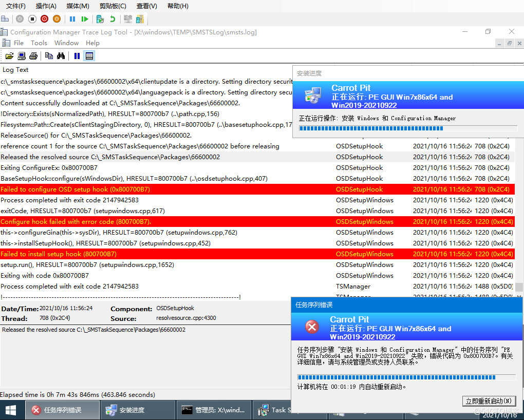Pause the virtual machine in the Hyper-V toolbar
The image size is (524, 420).
coord(72,19)
